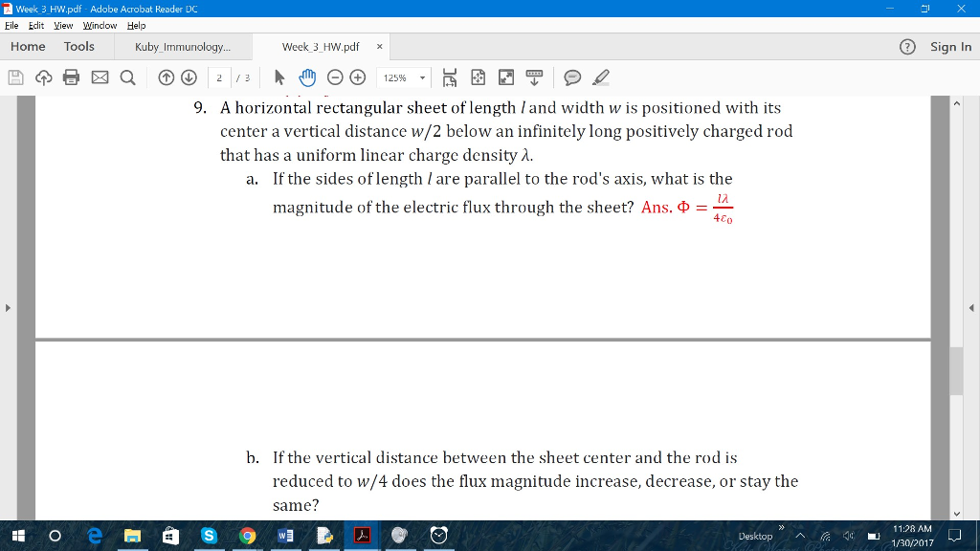Click the Save file icon
The width and height of the screenshot is (980, 551).
click(15, 77)
